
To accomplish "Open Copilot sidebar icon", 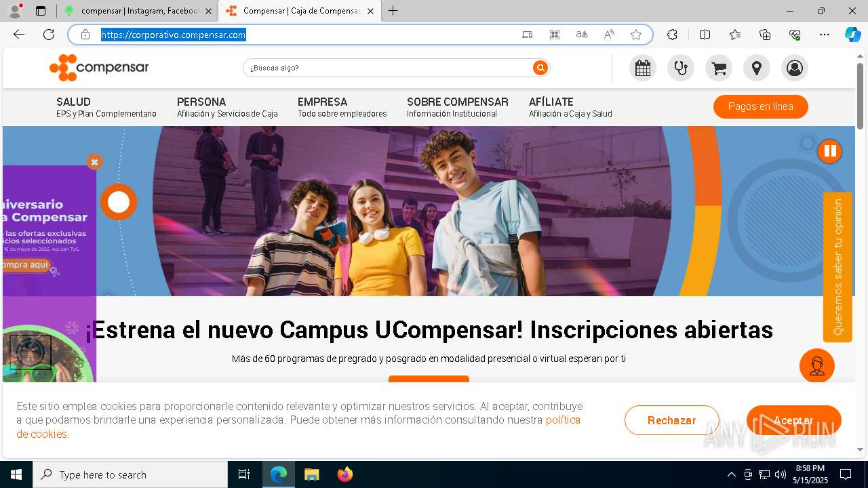I will [x=853, y=35].
